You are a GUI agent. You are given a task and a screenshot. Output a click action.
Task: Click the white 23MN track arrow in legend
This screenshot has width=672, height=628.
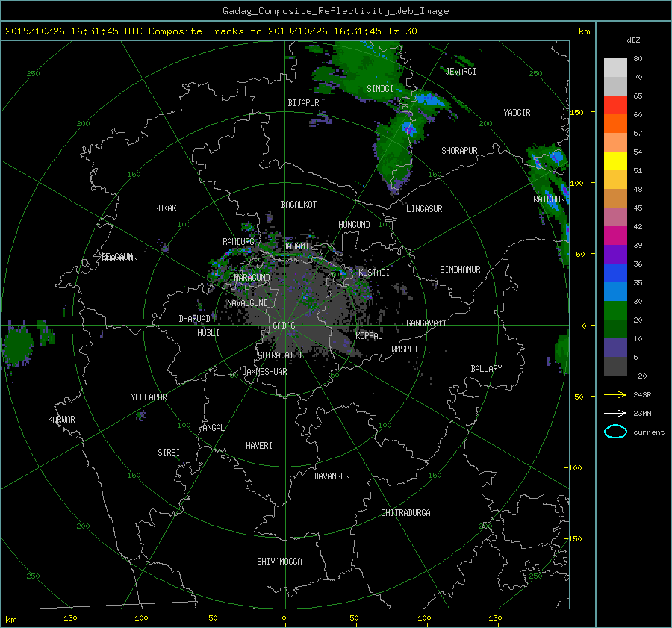615,413
